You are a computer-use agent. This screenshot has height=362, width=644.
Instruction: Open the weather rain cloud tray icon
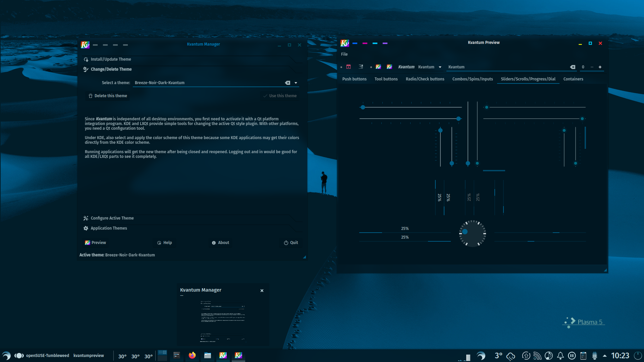[x=511, y=356]
